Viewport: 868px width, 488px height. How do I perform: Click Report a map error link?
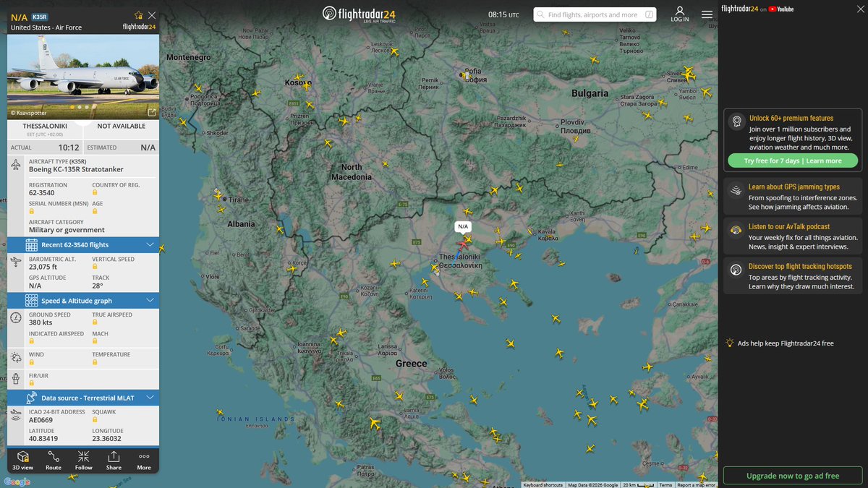(x=697, y=485)
